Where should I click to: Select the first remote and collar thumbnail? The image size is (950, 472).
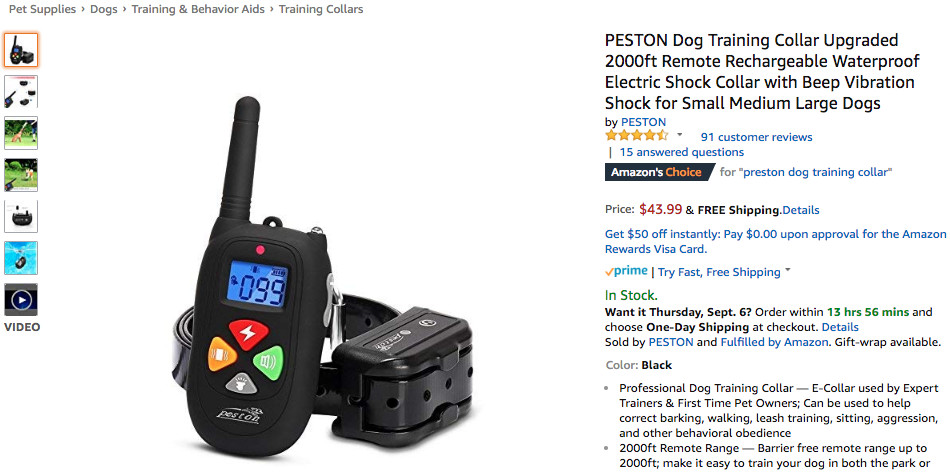click(21, 50)
